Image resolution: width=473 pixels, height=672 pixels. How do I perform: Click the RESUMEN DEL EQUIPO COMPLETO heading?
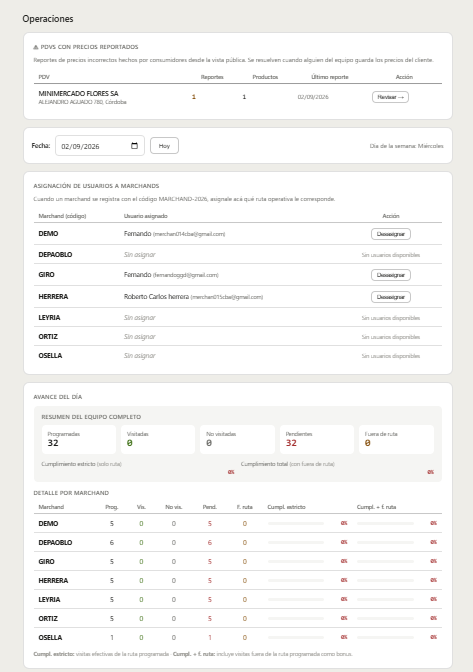click(91, 417)
